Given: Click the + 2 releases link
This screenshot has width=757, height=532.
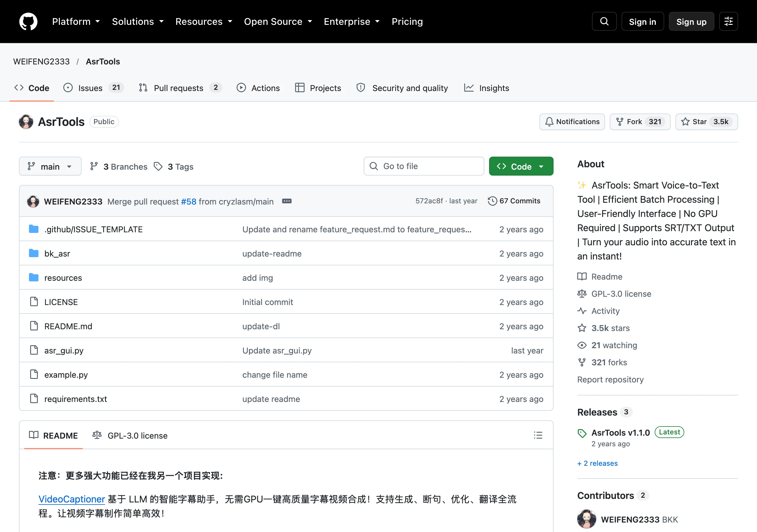Looking at the screenshot, I should 597,463.
